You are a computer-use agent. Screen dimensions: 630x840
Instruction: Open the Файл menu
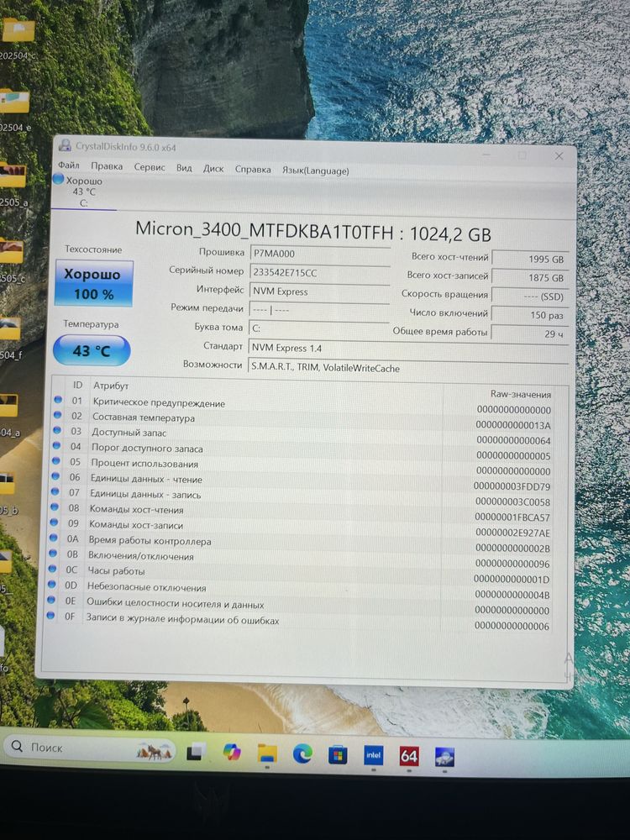69,165
